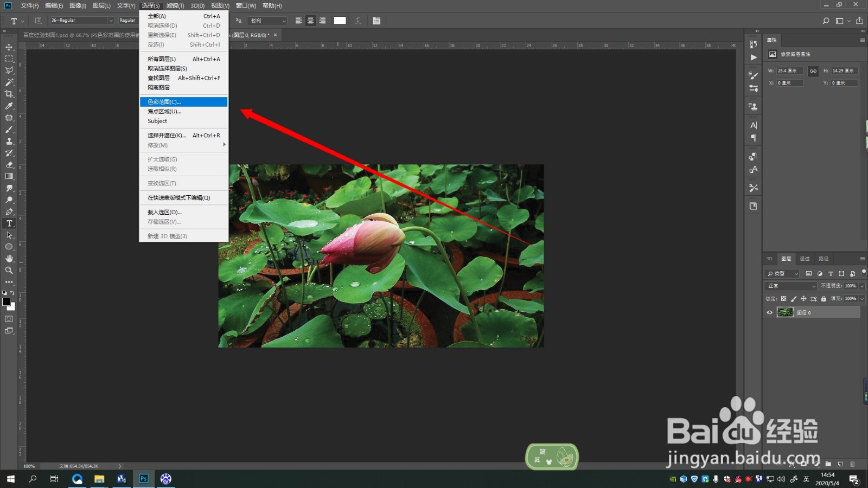Viewport: 868px width, 488px height.
Task: Select the Smudge tool
Action: coord(9,188)
